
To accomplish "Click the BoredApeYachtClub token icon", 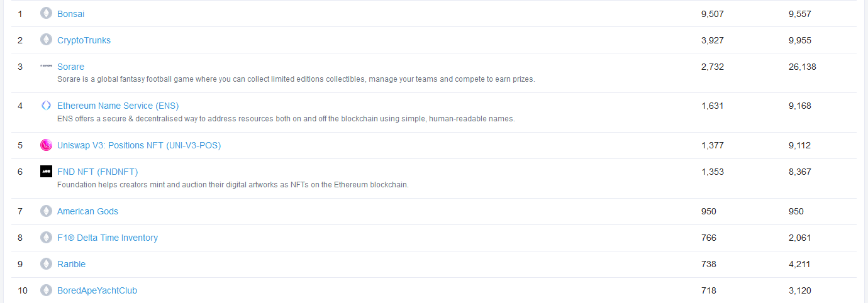I will click(46, 290).
